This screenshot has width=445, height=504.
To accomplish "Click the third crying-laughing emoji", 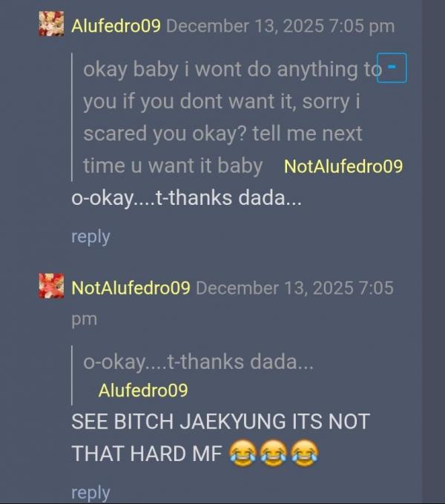I will coord(304,453).
